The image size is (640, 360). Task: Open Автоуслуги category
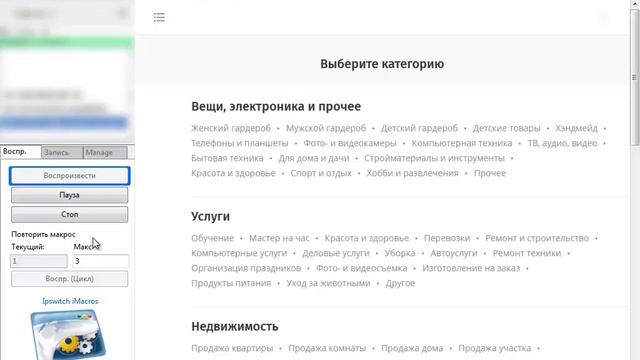point(454,253)
